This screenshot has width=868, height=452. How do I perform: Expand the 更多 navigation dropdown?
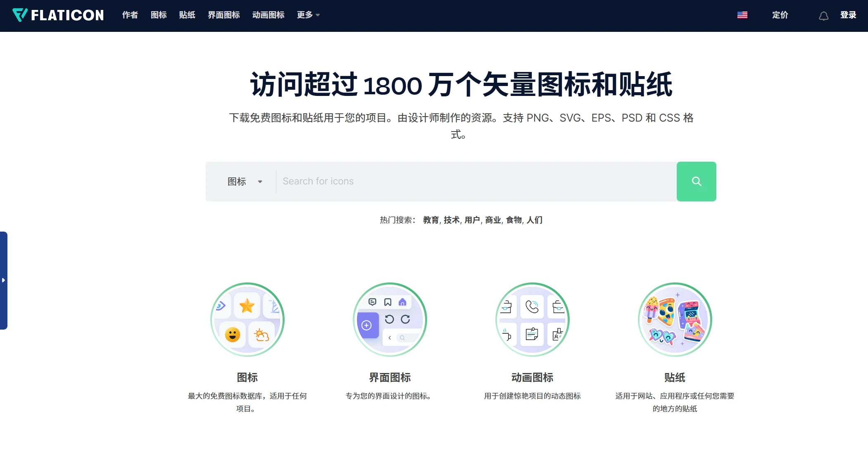[307, 15]
